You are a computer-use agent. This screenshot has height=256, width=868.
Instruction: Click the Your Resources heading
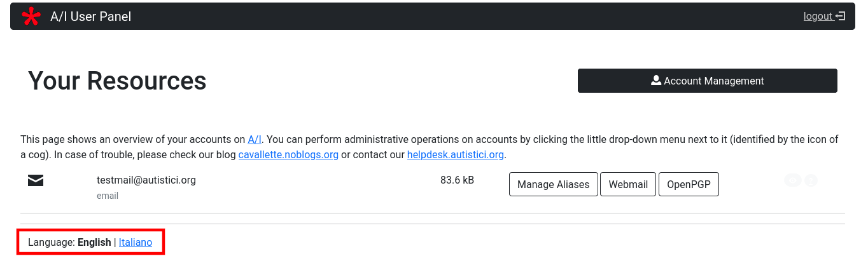click(117, 81)
